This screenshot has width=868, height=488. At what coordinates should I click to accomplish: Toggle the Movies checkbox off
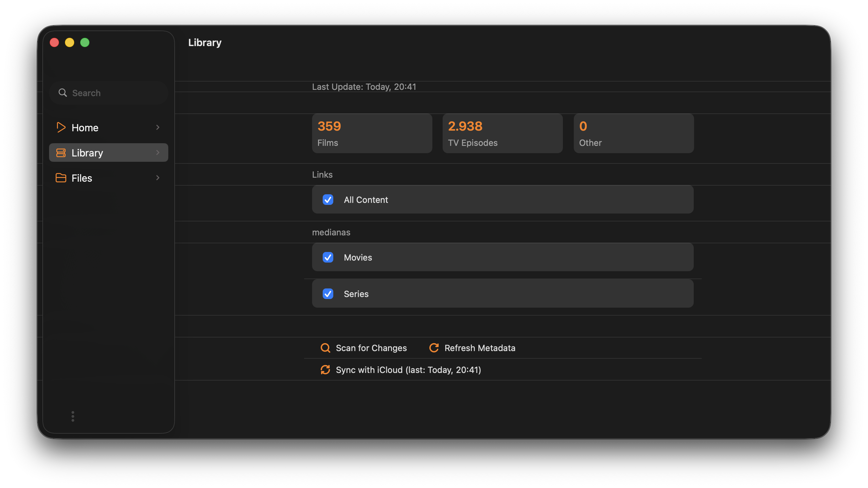(328, 257)
